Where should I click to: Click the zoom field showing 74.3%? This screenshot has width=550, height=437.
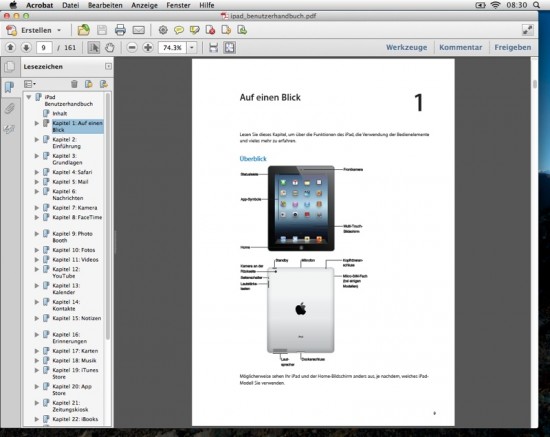(x=172, y=47)
